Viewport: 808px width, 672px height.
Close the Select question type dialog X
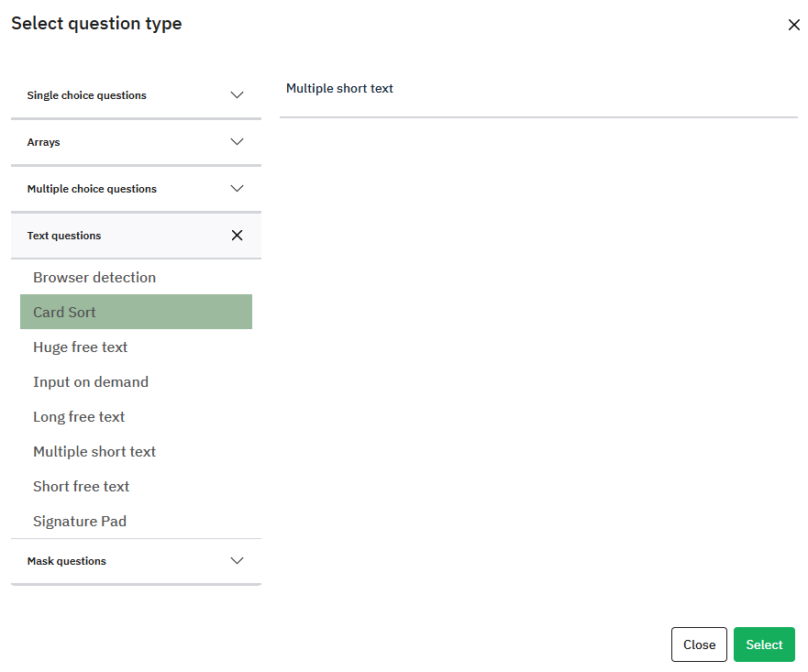pos(793,25)
